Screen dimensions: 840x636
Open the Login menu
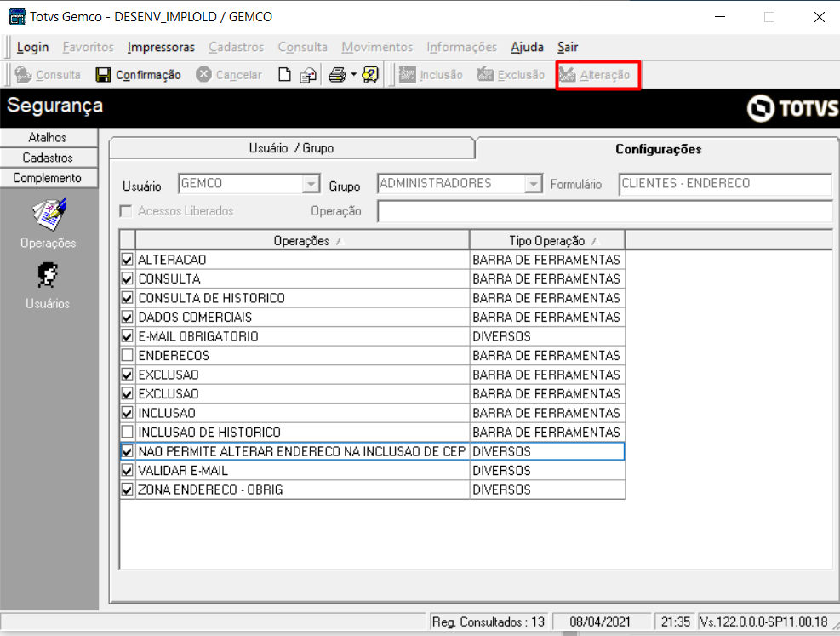pyautogui.click(x=32, y=47)
